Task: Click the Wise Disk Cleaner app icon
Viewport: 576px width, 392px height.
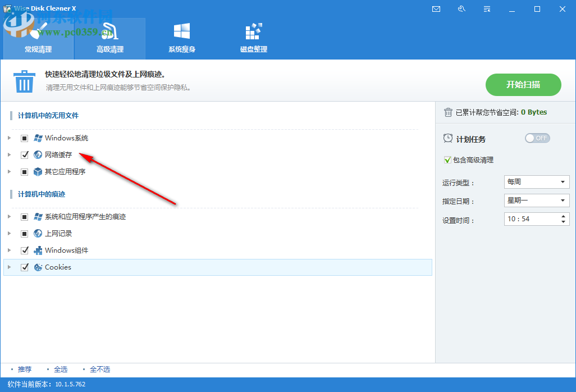Action: click(x=7, y=8)
